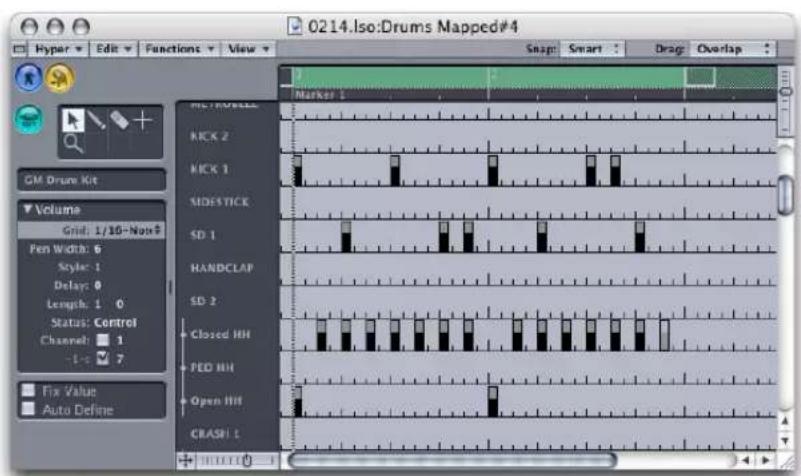Toggle the -1- checkbox next to 7
This screenshot has width=801, height=476.
pyautogui.click(x=103, y=359)
